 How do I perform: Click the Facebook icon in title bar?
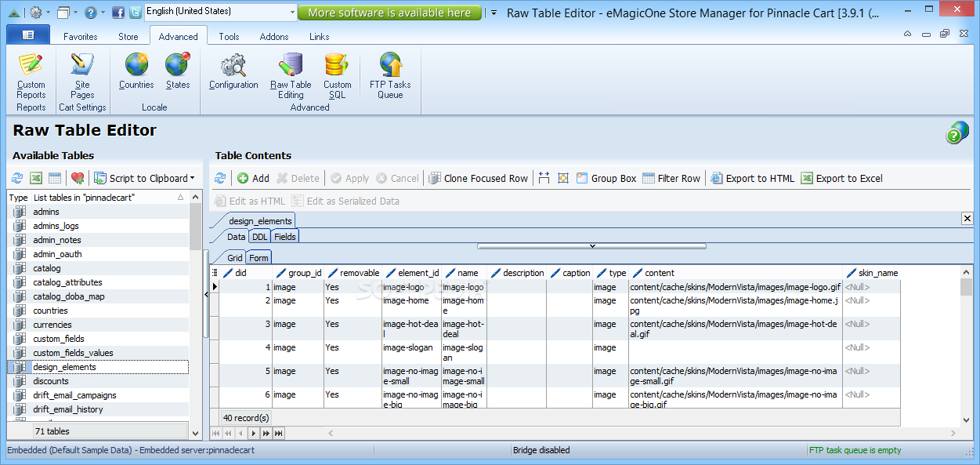118,13
